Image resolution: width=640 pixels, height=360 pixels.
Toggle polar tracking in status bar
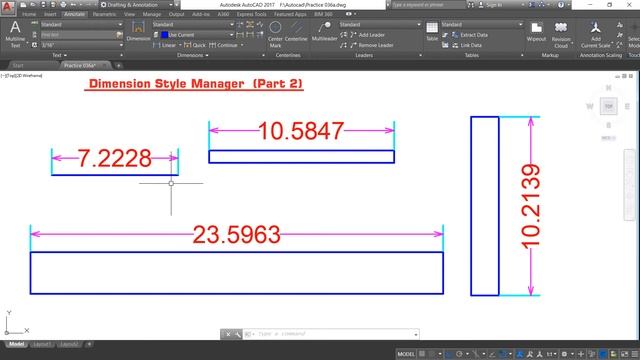pos(459,354)
